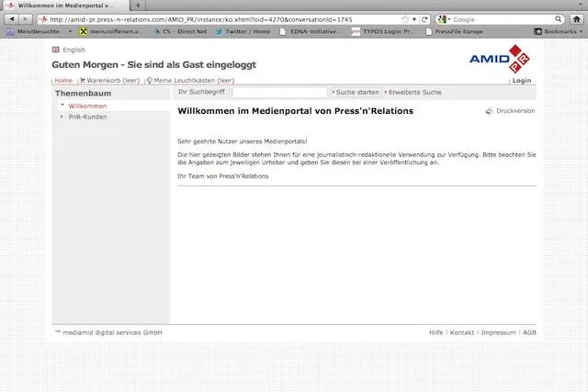Click Suche starten button
The image size is (588, 392).
[356, 92]
